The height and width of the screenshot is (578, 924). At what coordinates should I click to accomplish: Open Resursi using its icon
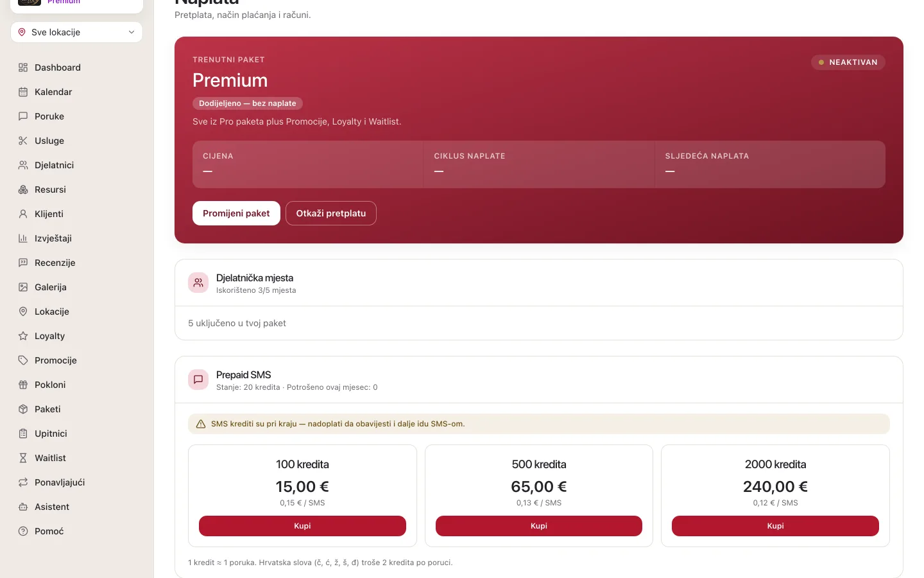[x=23, y=189]
